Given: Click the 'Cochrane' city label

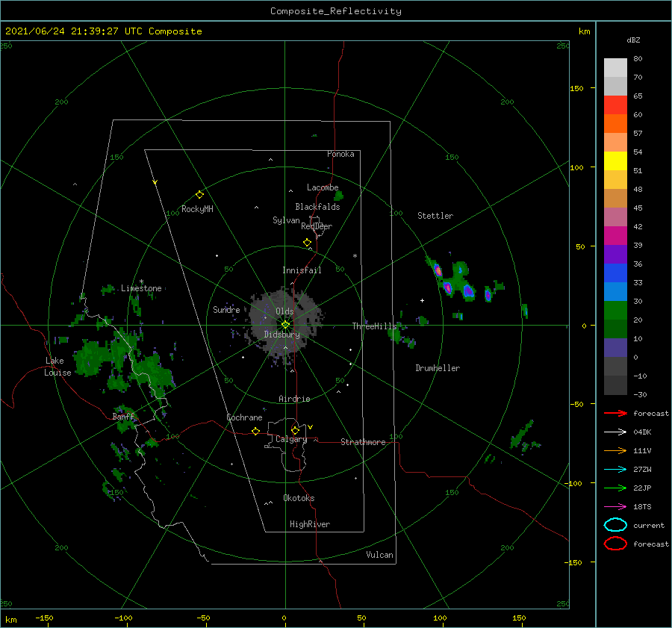Looking at the screenshot, I should (x=244, y=417).
